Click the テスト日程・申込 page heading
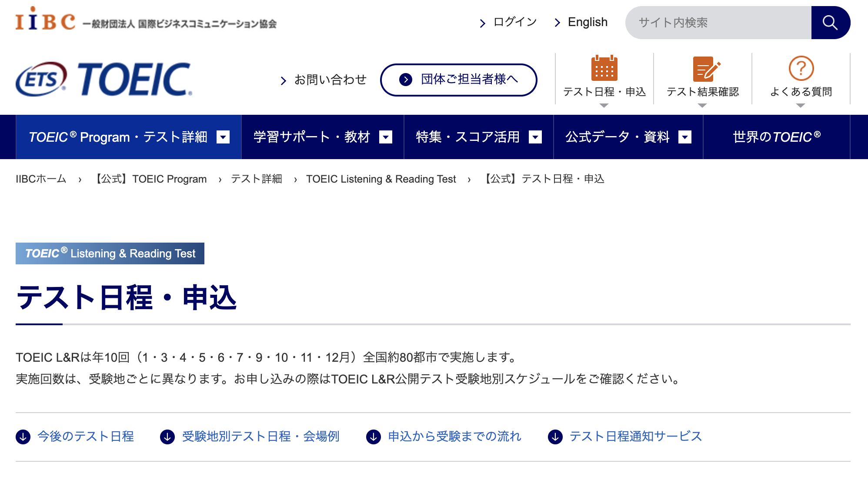The image size is (868, 480). 126,298
